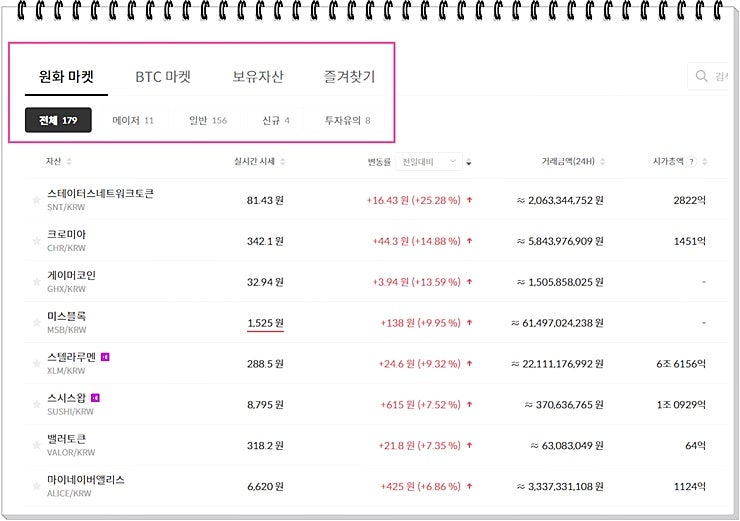Open the 전일대비 dropdown
The height and width of the screenshot is (521, 740).
click(429, 162)
